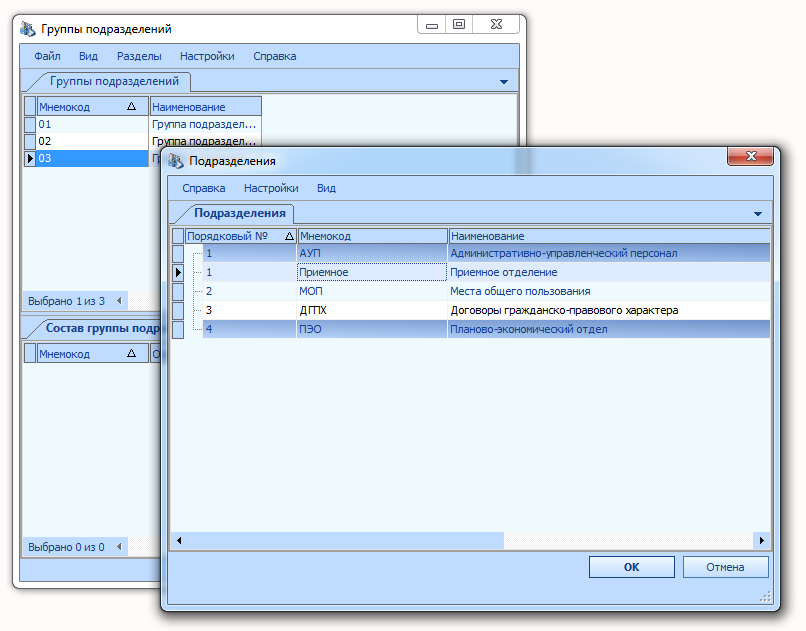Select the МОП mnemonic cell
The image size is (806, 631).
tap(372, 291)
